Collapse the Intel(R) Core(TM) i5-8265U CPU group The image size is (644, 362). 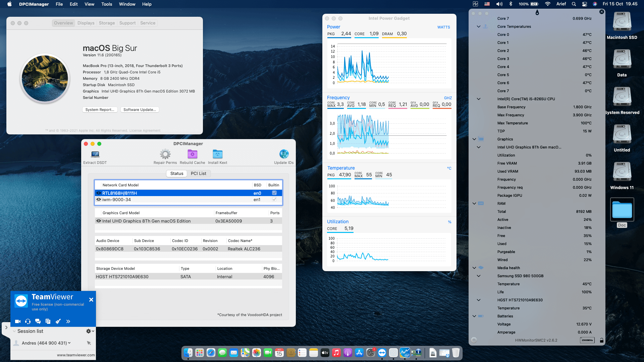click(479, 99)
